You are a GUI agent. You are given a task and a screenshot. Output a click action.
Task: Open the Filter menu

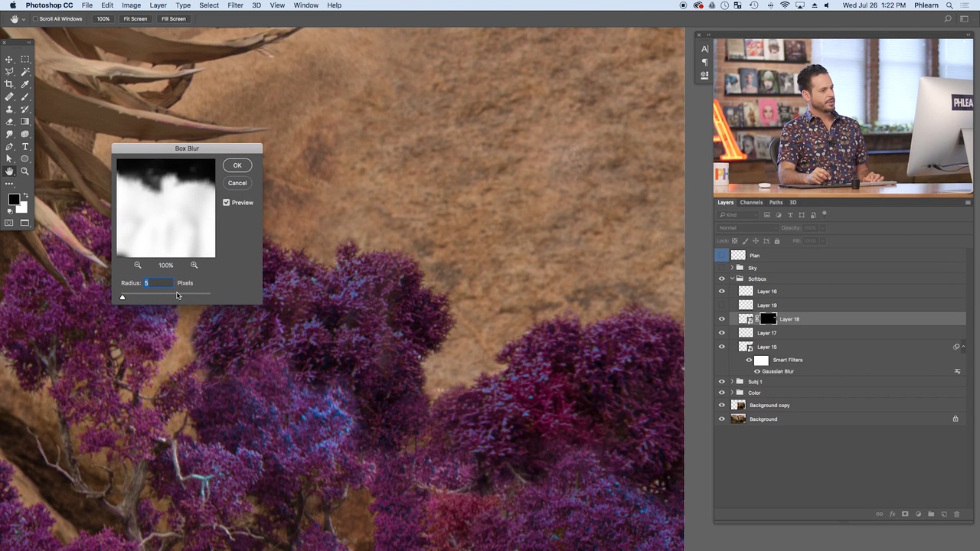coord(235,5)
